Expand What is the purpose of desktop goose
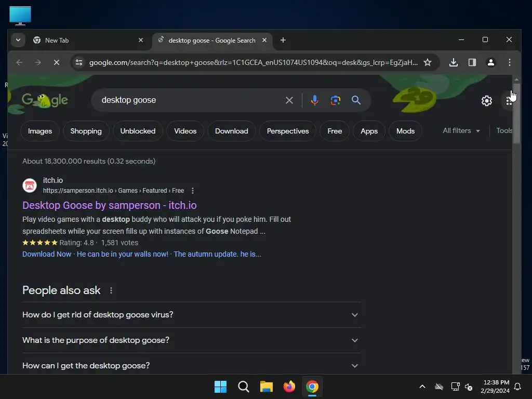 (x=192, y=340)
